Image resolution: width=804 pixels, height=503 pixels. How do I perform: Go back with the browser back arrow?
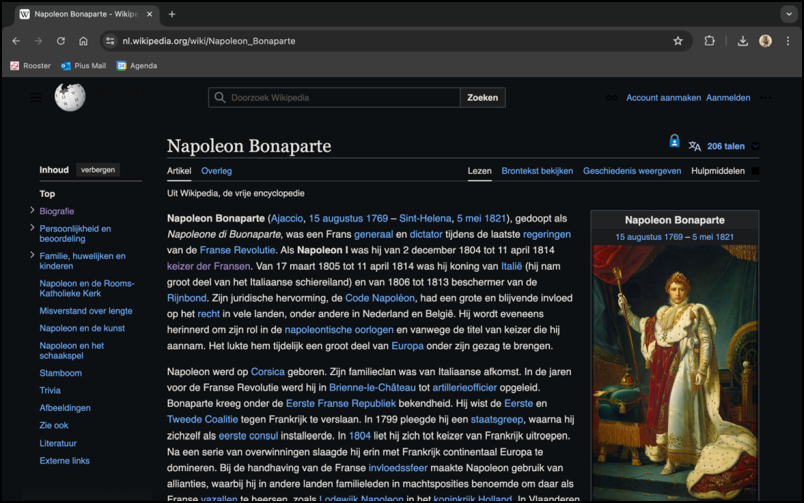tap(16, 41)
